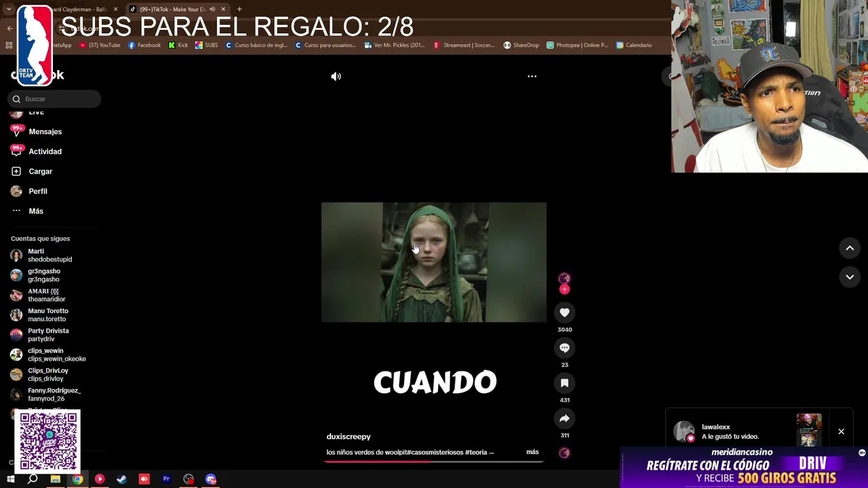Open AnyDesk from taskbar
The width and height of the screenshot is (868, 488).
tap(144, 479)
